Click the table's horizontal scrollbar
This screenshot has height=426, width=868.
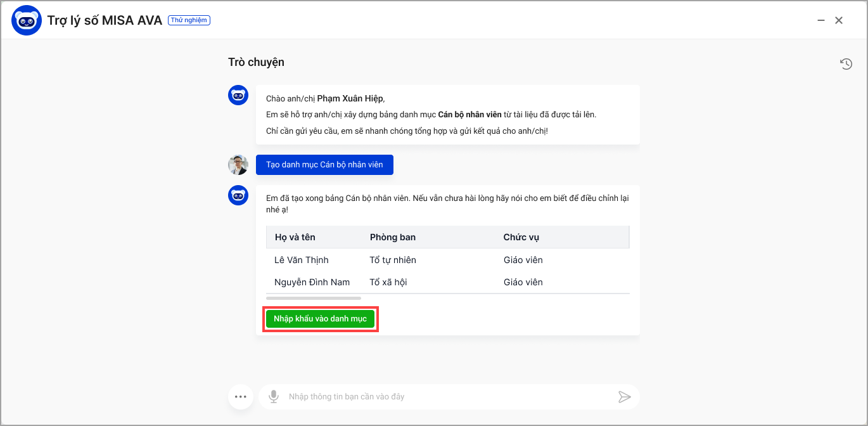click(314, 297)
